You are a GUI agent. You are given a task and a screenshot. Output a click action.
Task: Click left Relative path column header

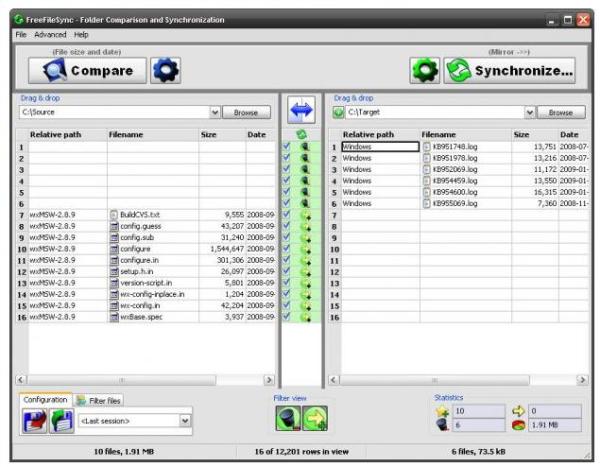pos(55,135)
